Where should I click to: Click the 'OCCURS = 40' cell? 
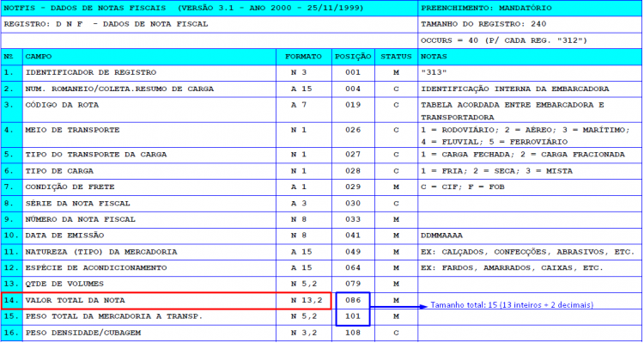530,40
